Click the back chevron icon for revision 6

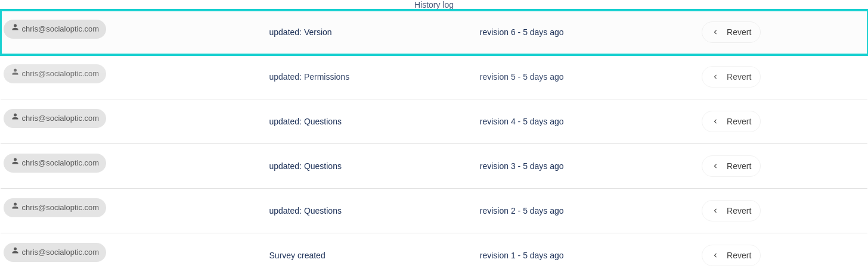pyautogui.click(x=715, y=32)
